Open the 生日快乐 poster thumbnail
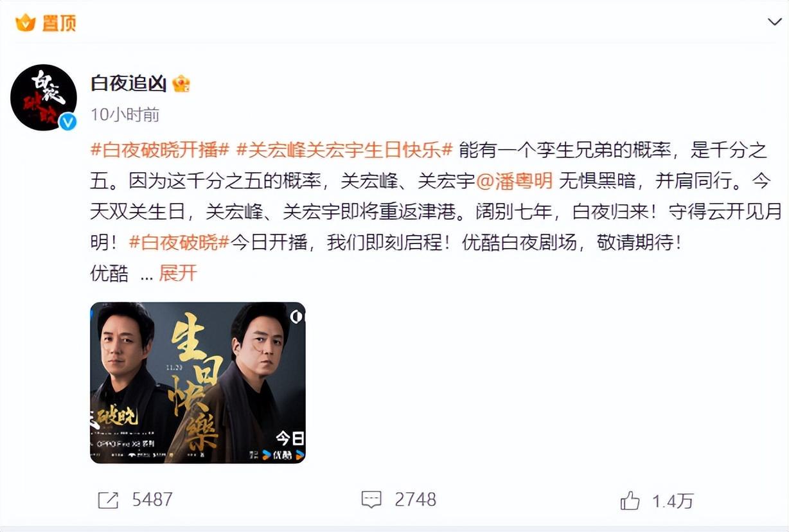This screenshot has height=532, width=789. pyautogui.click(x=198, y=382)
